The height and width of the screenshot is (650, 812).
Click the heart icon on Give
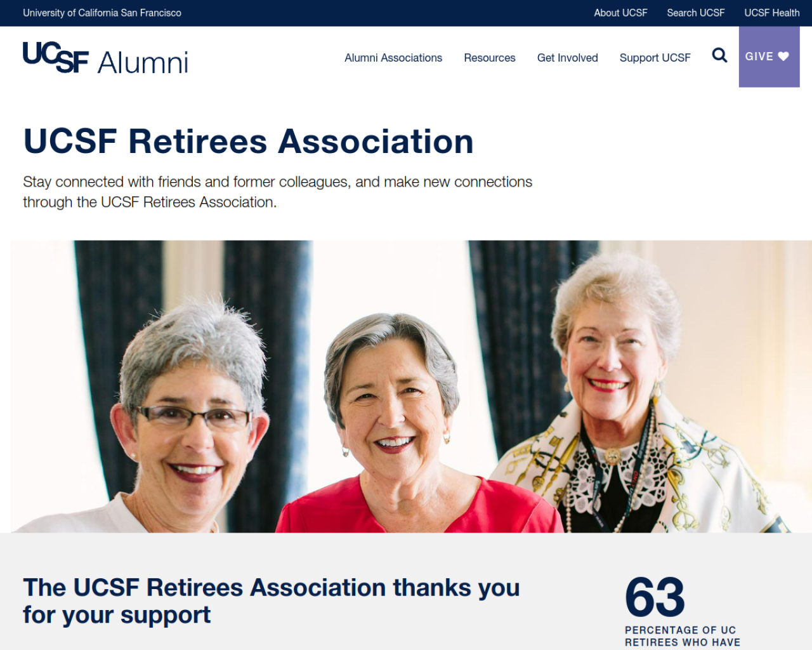point(783,56)
